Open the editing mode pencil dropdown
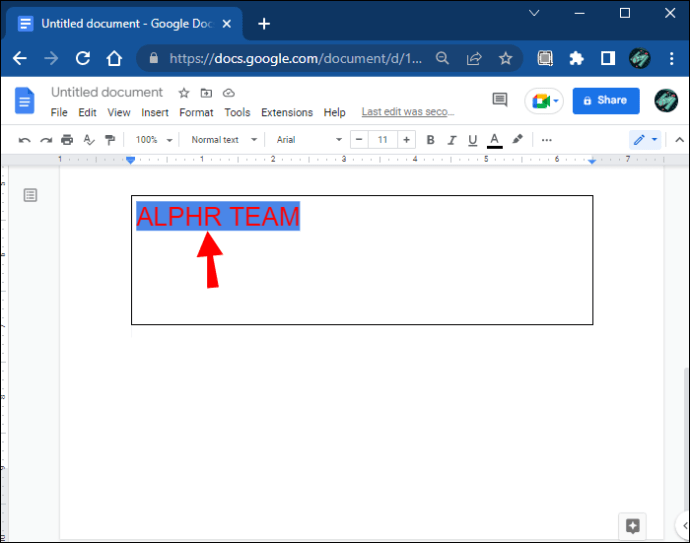The image size is (690, 543). point(645,140)
